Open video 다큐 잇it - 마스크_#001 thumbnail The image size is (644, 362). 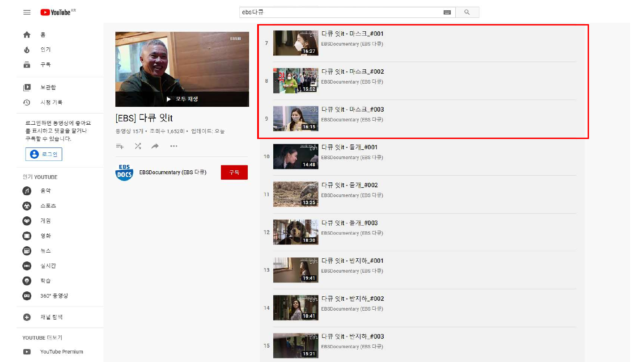point(296,43)
